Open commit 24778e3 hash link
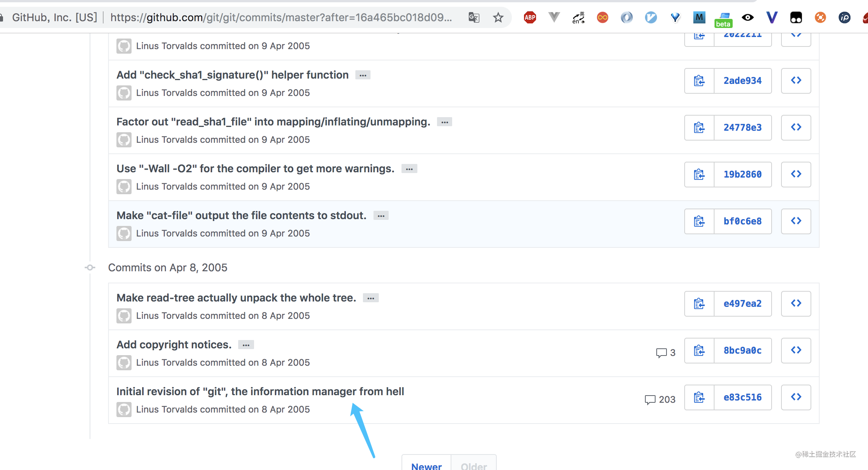Viewport: 868px width, 470px height. click(x=743, y=128)
